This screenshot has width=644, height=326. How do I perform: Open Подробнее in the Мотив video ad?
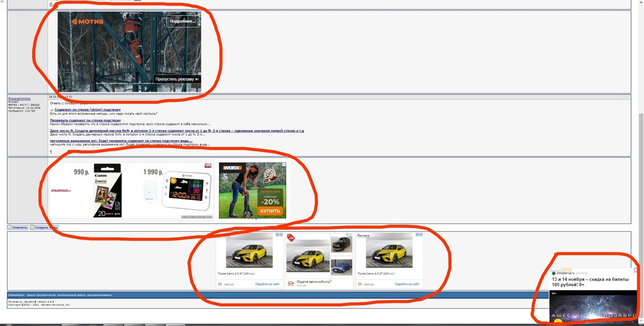click(x=181, y=22)
